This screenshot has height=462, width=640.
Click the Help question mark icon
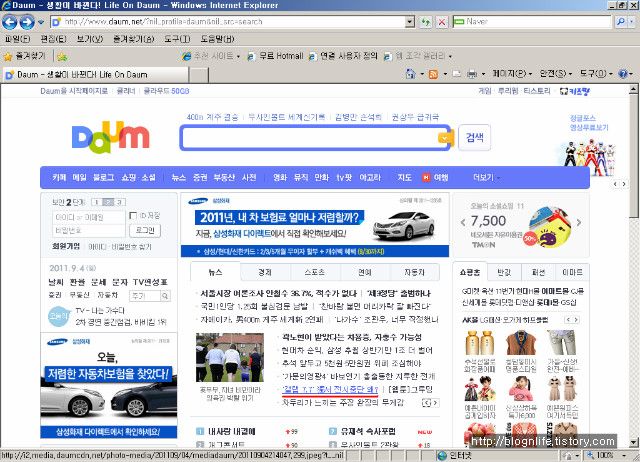point(622,74)
